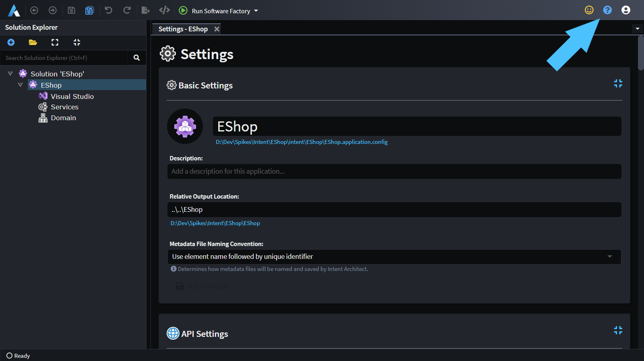Select Solution 'EShop' in the tree

pos(57,74)
